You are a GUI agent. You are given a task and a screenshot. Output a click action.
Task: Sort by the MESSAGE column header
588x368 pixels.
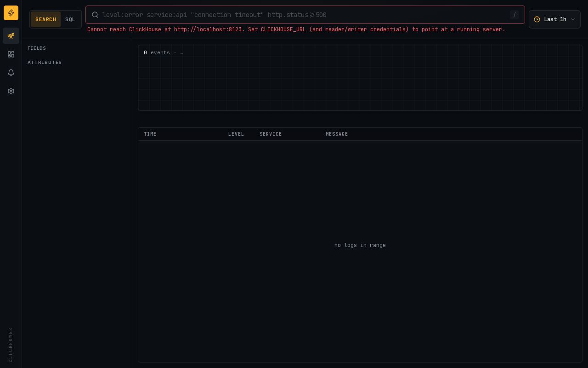337,134
